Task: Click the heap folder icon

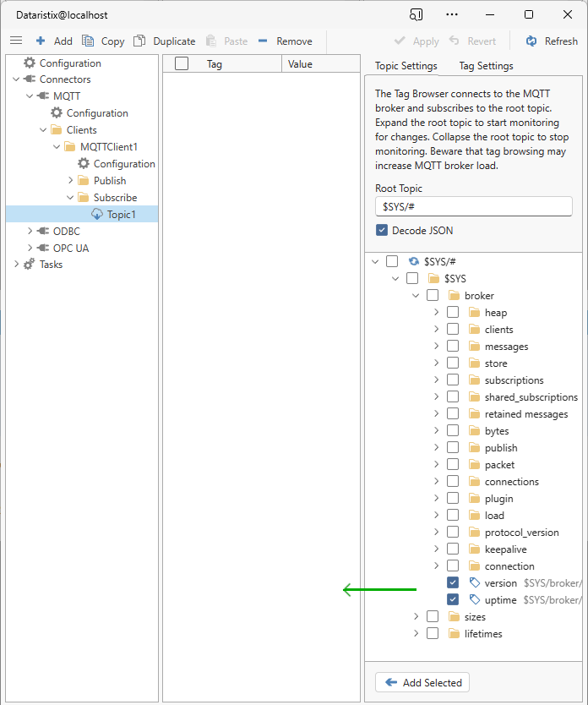Action: (x=474, y=313)
